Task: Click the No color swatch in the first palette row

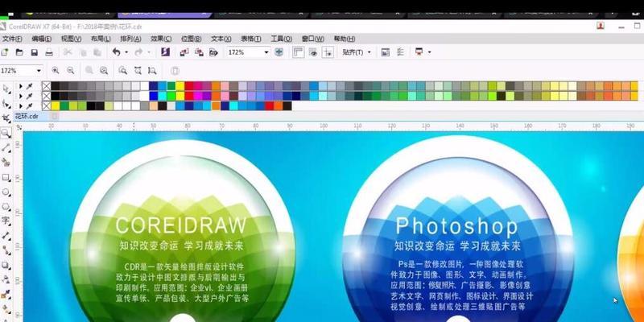Action: pos(47,86)
